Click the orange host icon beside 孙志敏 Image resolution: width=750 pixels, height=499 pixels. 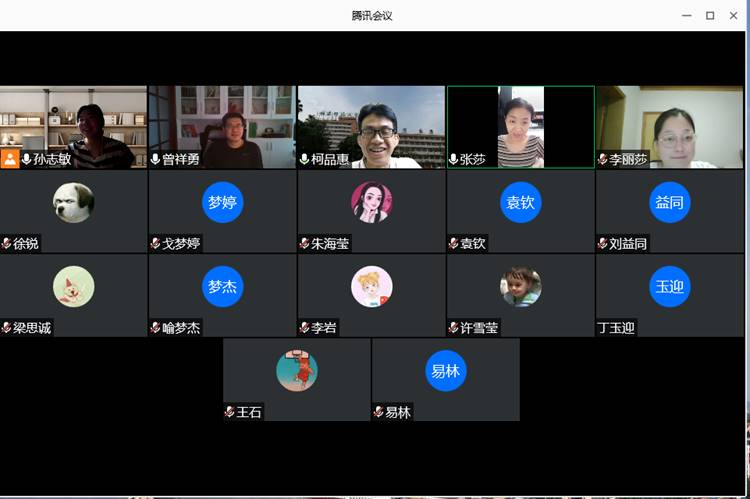click(9, 159)
